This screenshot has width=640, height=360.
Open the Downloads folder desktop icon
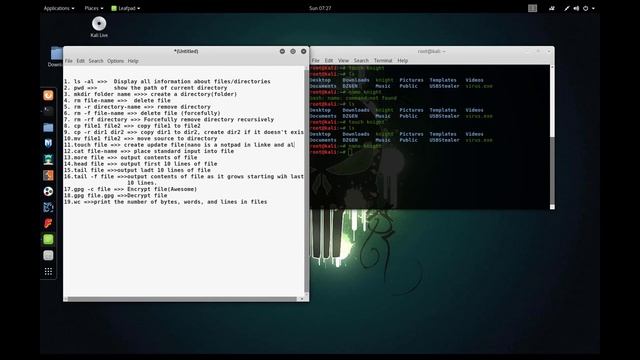click(57, 56)
